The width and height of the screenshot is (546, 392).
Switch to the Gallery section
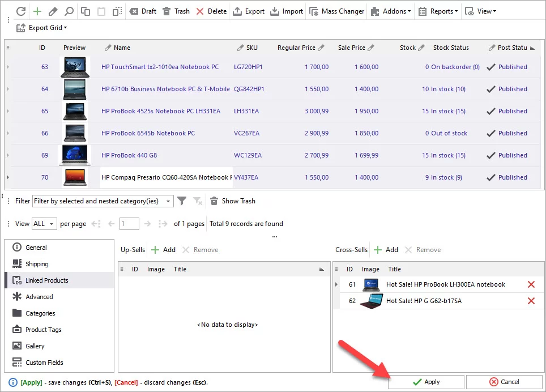[35, 346]
